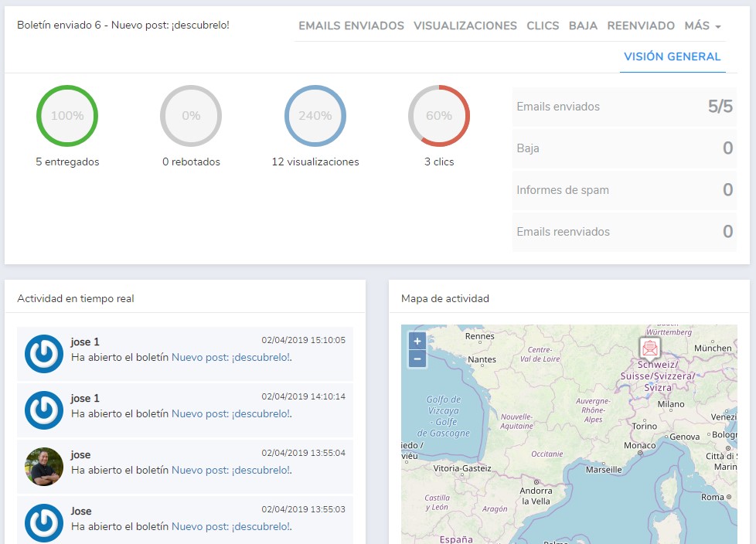
Task: Click the timestamp 02/04/2019 13:55:03
Action: coord(303,509)
